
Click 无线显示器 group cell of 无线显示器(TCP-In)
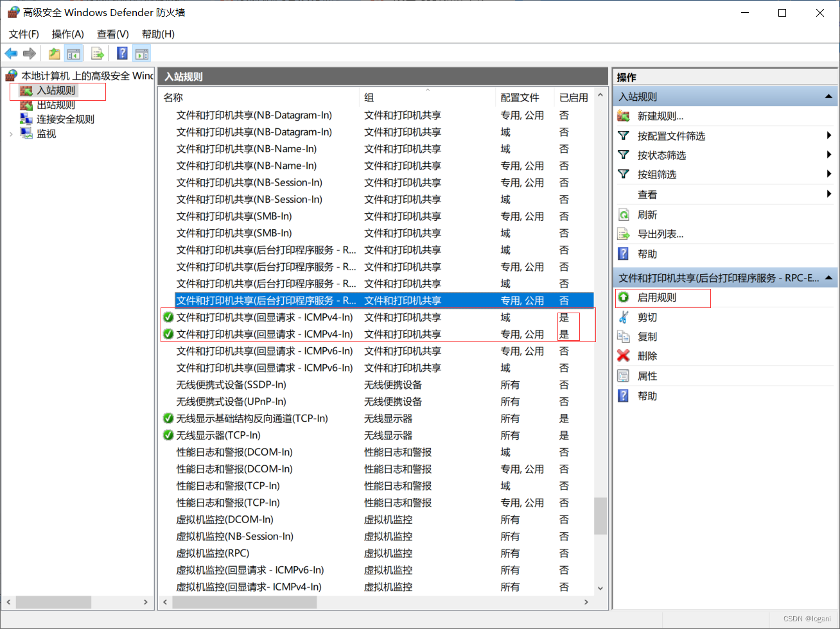388,435
